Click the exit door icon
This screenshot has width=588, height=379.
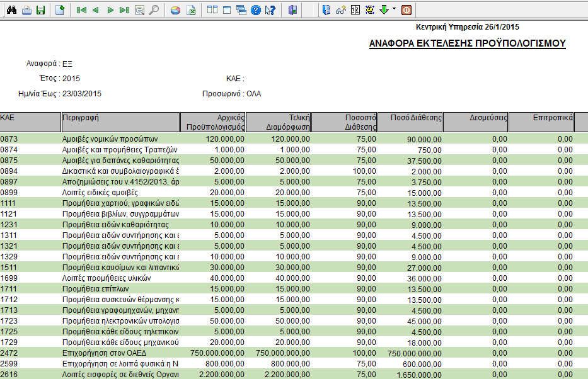click(293, 10)
